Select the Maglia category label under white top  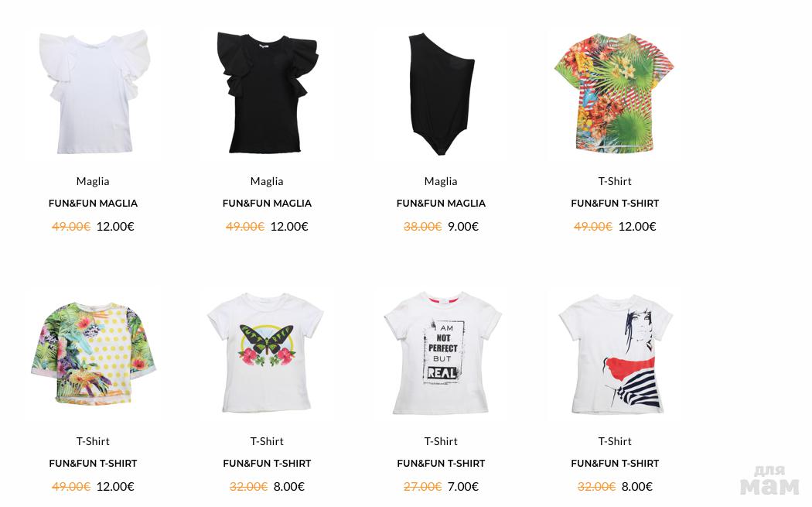[93, 181]
